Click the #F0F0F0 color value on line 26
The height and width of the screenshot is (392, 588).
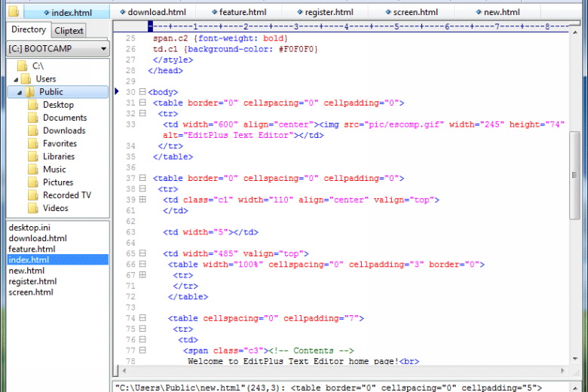pyautogui.click(x=296, y=49)
